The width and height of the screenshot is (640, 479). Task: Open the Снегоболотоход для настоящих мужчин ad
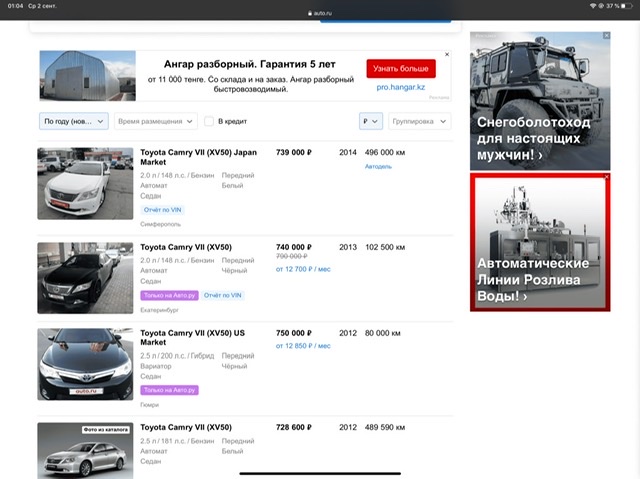tap(540, 101)
